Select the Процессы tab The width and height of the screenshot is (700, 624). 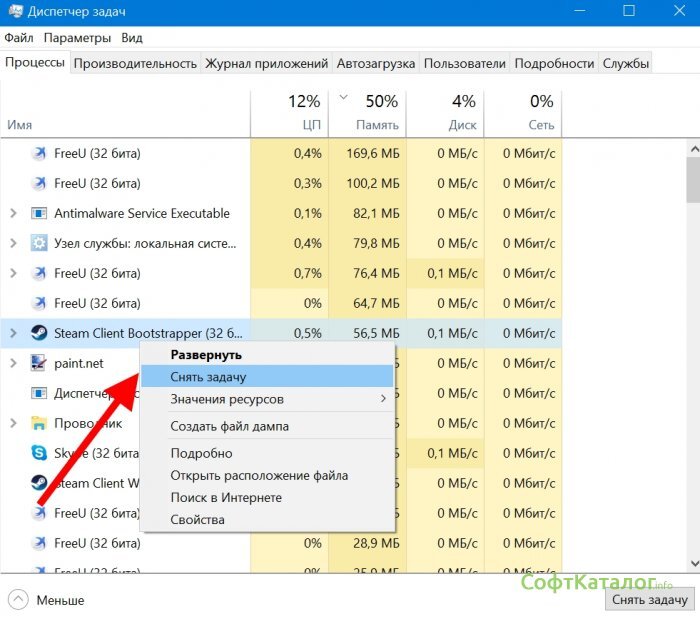(35, 62)
